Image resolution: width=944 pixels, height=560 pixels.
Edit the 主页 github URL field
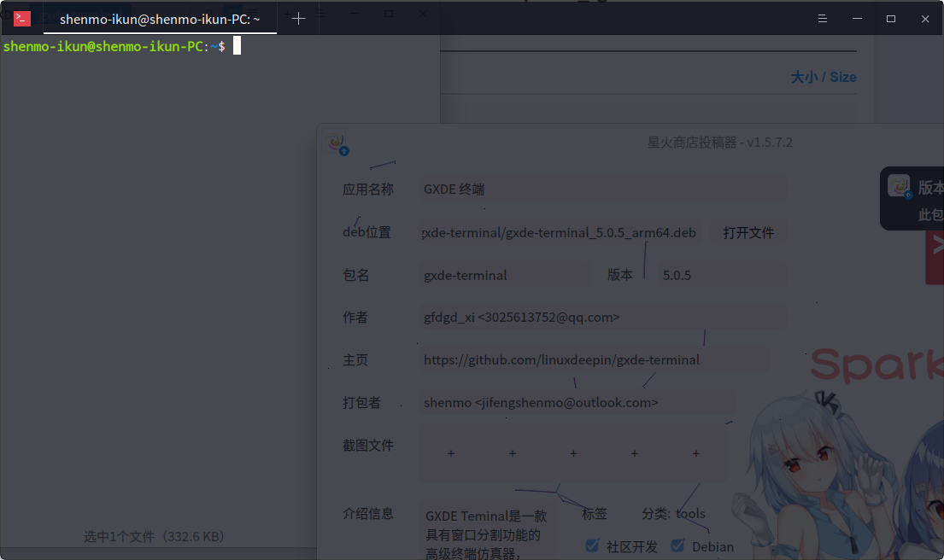[594, 359]
